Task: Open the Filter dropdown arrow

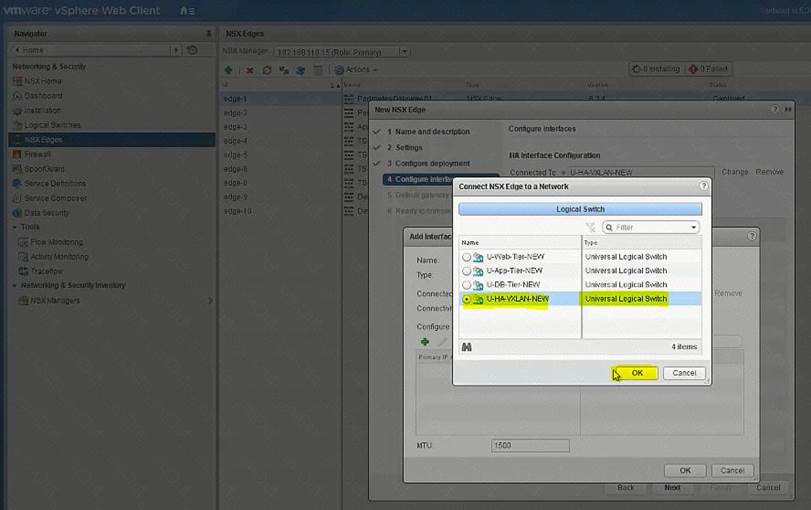Action: (x=694, y=227)
